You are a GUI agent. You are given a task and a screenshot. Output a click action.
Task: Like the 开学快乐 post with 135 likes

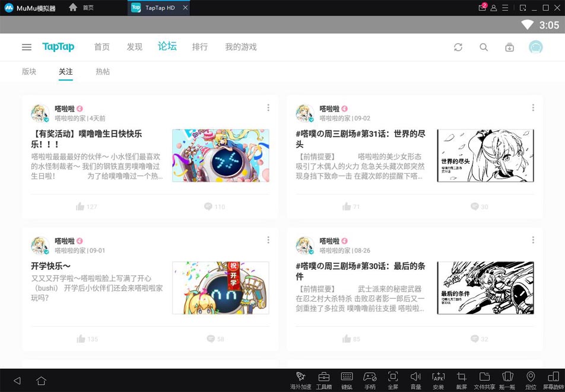(x=87, y=339)
